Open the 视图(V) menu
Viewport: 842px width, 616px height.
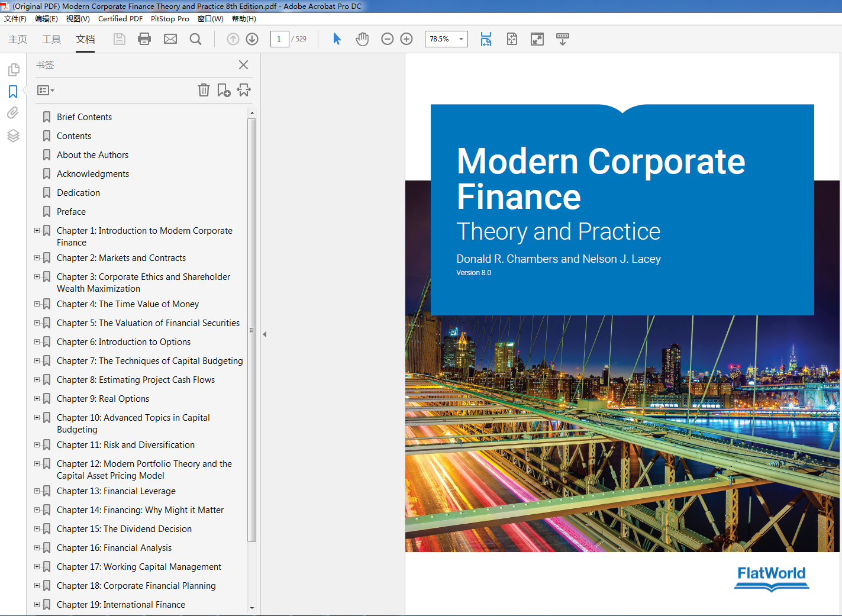tap(78, 19)
